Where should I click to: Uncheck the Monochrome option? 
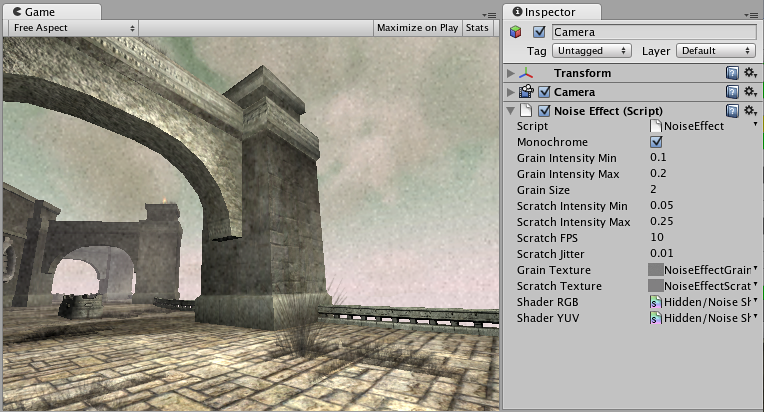point(656,142)
